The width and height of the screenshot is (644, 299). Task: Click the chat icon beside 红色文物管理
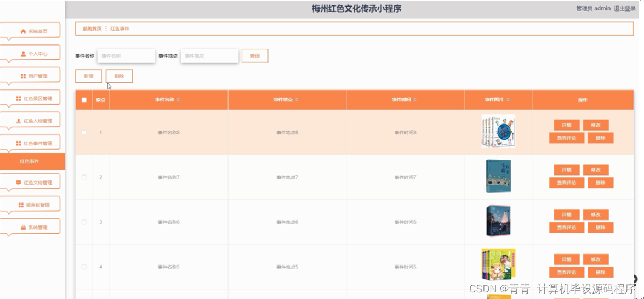point(19,183)
